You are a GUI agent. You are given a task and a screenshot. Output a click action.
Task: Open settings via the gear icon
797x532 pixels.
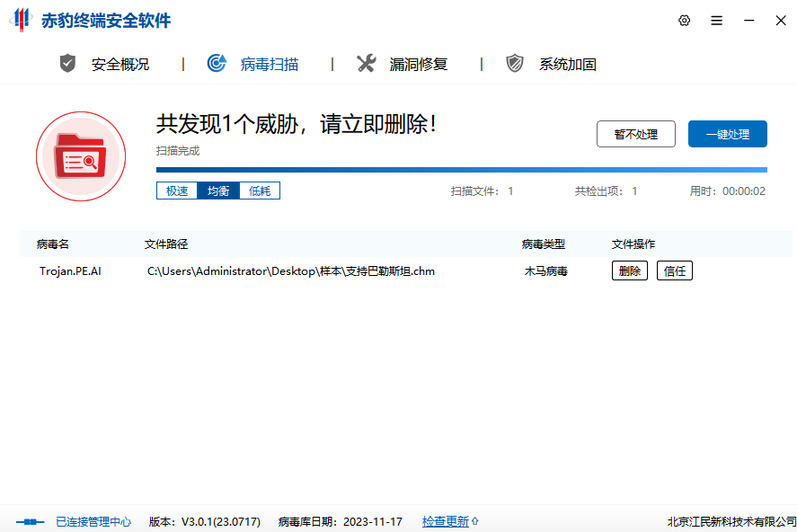(684, 21)
